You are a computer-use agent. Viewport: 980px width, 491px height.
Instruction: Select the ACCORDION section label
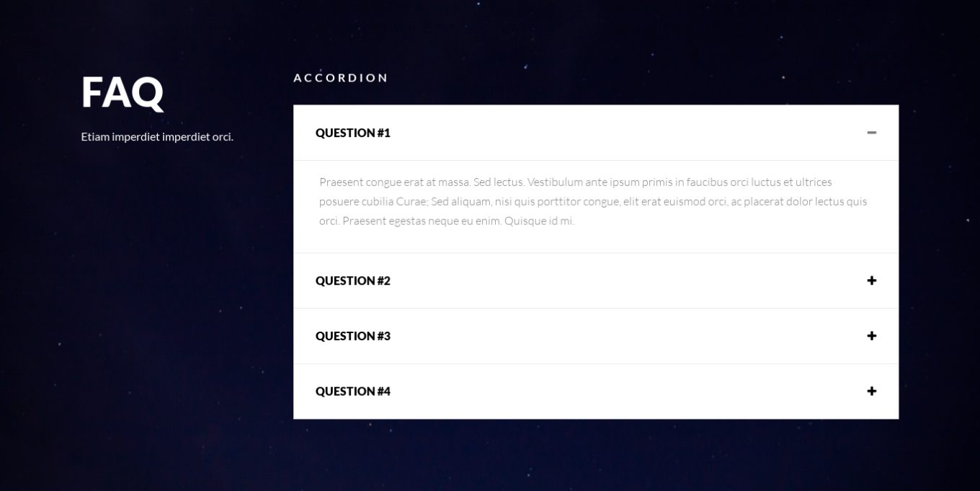340,78
